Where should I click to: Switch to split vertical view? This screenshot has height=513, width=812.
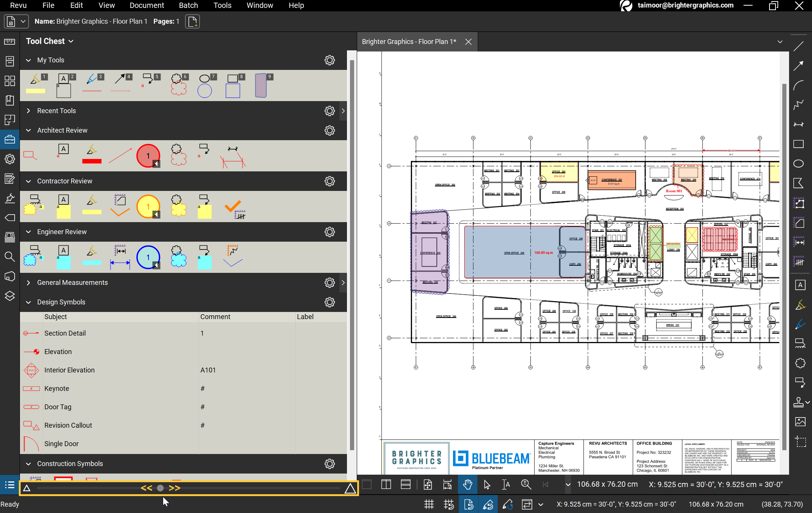(386, 485)
